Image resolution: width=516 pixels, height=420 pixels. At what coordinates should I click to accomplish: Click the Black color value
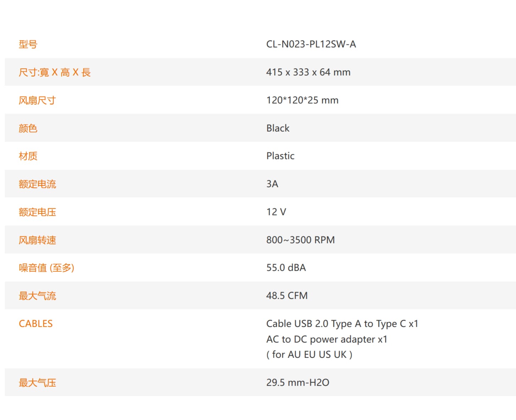coord(278,128)
